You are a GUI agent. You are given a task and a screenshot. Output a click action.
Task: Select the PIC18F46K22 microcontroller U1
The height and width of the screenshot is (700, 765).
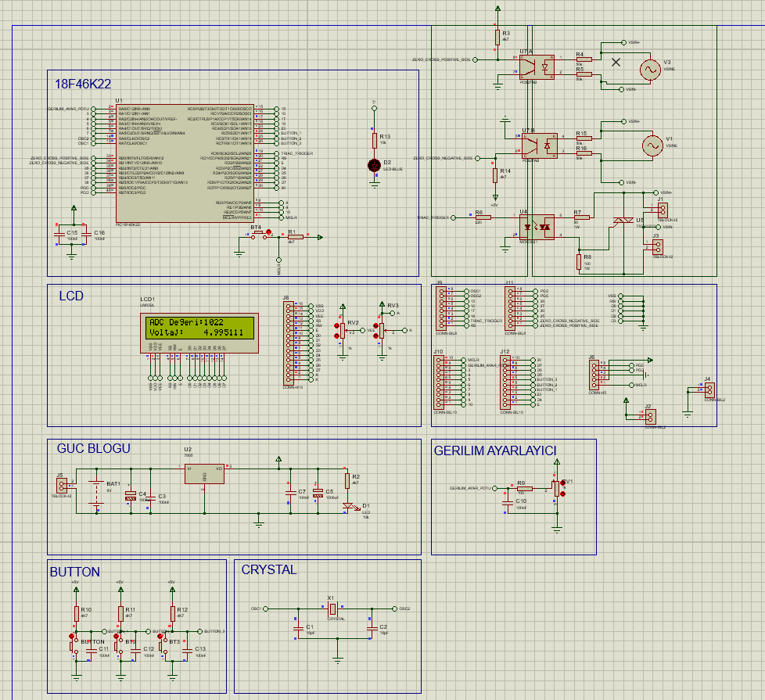[185, 163]
